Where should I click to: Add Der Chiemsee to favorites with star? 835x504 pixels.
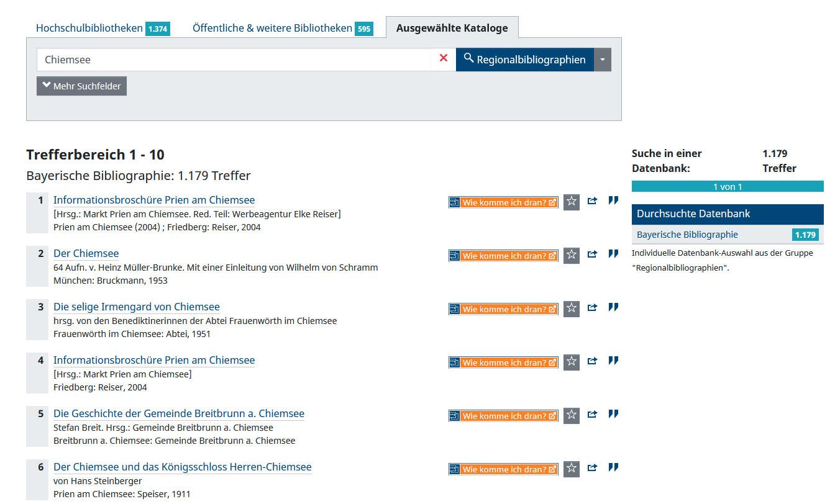(x=571, y=255)
